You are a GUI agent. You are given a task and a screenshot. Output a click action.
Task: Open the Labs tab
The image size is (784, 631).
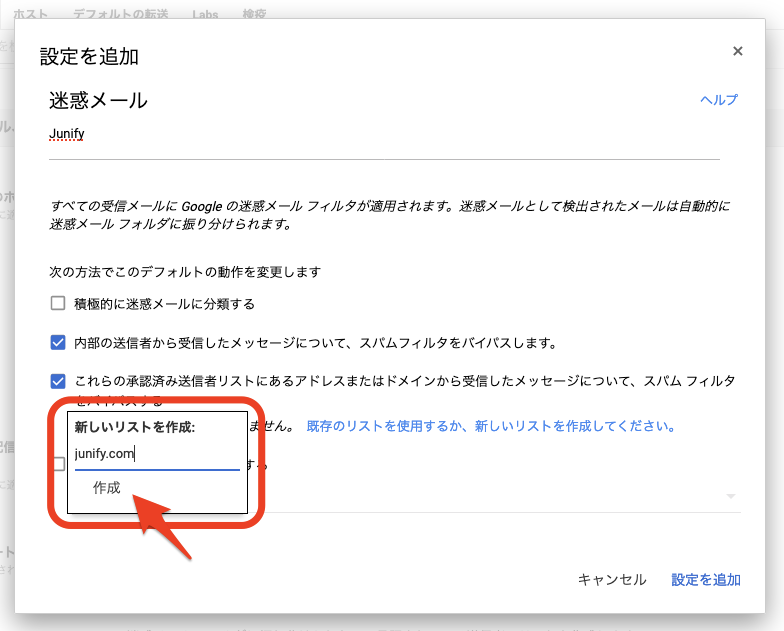[x=203, y=16]
